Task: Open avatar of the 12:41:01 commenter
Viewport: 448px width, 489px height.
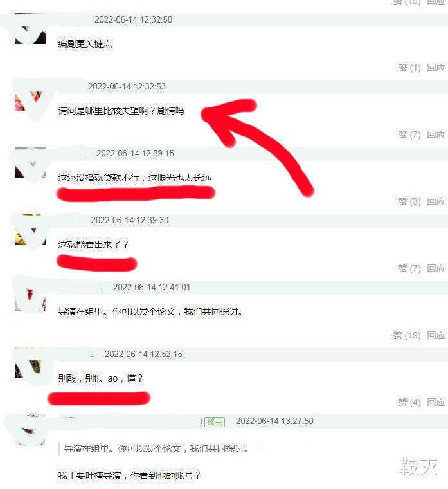Action: (x=30, y=296)
